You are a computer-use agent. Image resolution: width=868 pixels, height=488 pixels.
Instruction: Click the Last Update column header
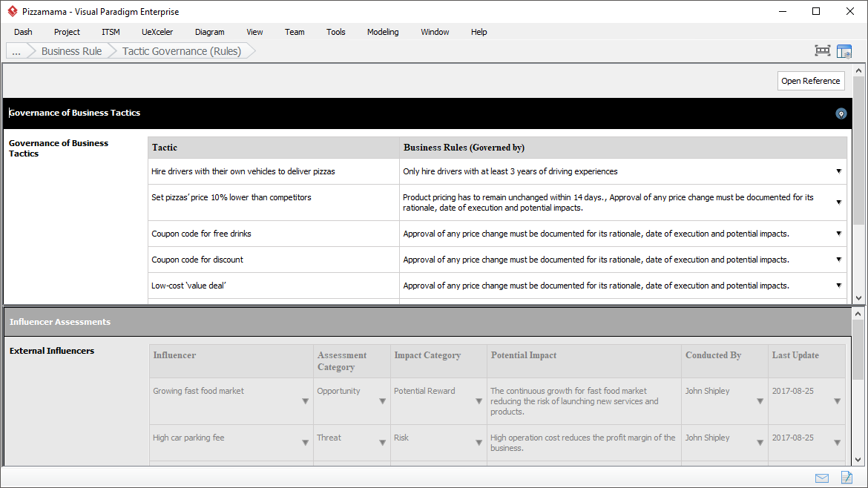click(807, 360)
